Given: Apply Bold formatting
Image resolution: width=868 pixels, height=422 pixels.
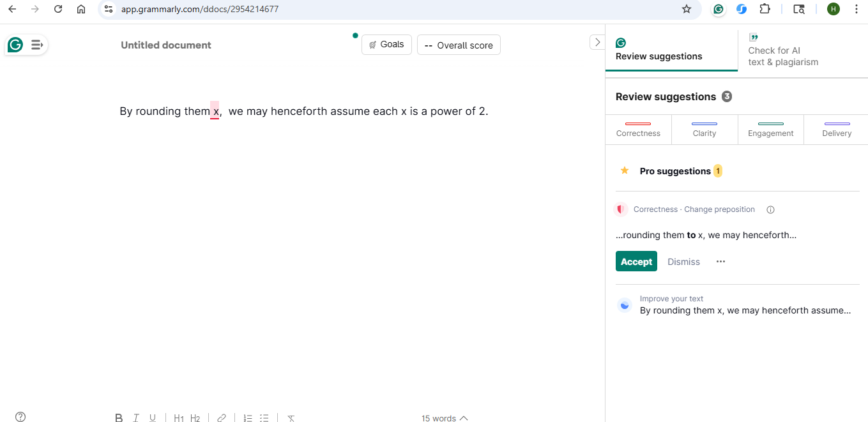Looking at the screenshot, I should pyautogui.click(x=119, y=418).
